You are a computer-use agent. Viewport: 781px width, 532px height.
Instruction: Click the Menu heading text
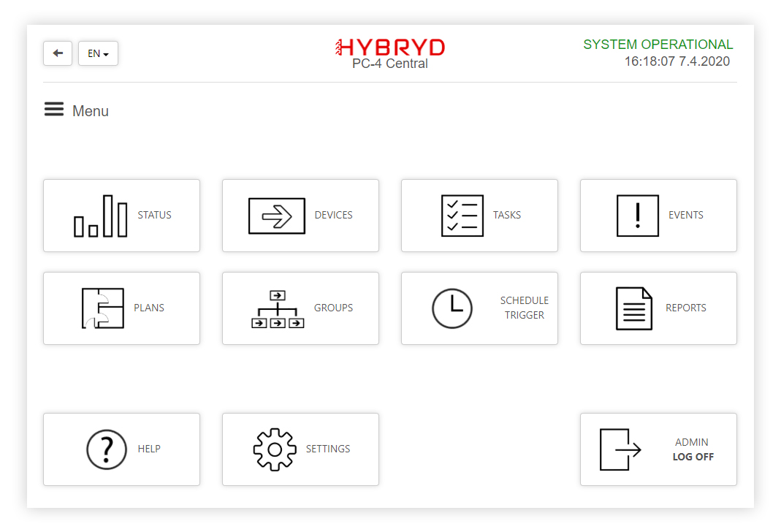[91, 110]
